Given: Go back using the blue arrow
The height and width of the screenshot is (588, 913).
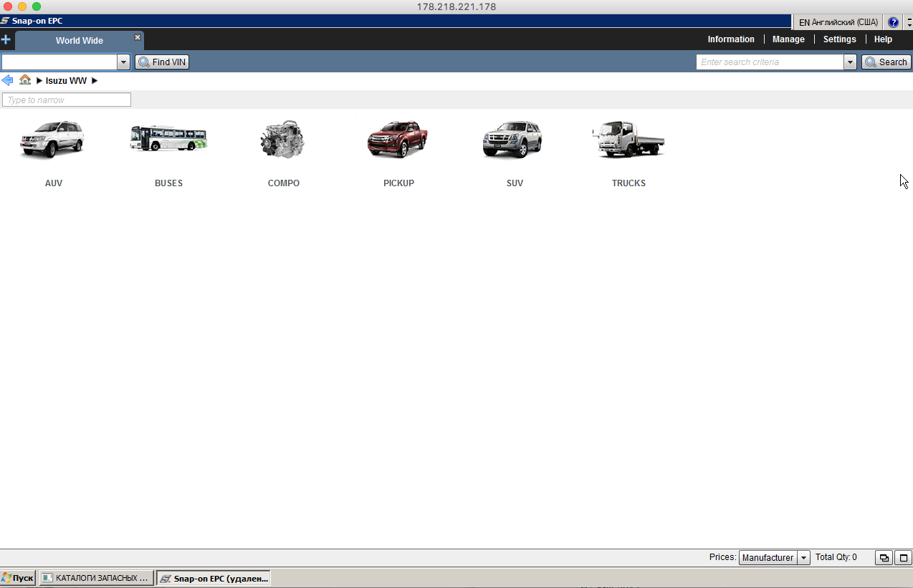Looking at the screenshot, I should click(8, 80).
